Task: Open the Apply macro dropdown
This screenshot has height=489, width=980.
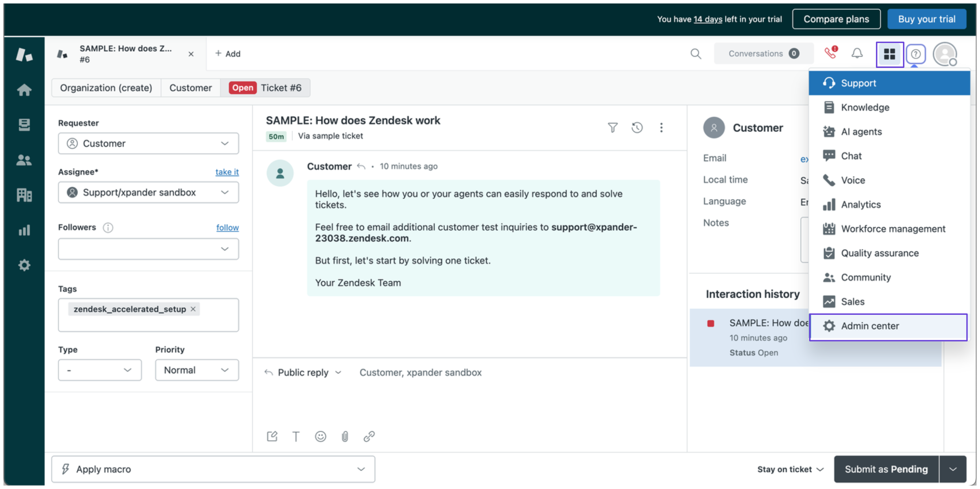Action: [x=213, y=469]
